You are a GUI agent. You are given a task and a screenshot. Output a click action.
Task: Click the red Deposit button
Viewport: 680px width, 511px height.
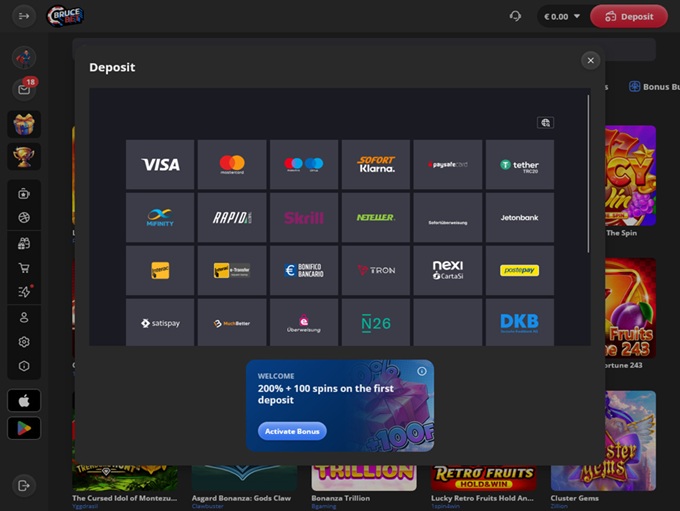click(629, 16)
